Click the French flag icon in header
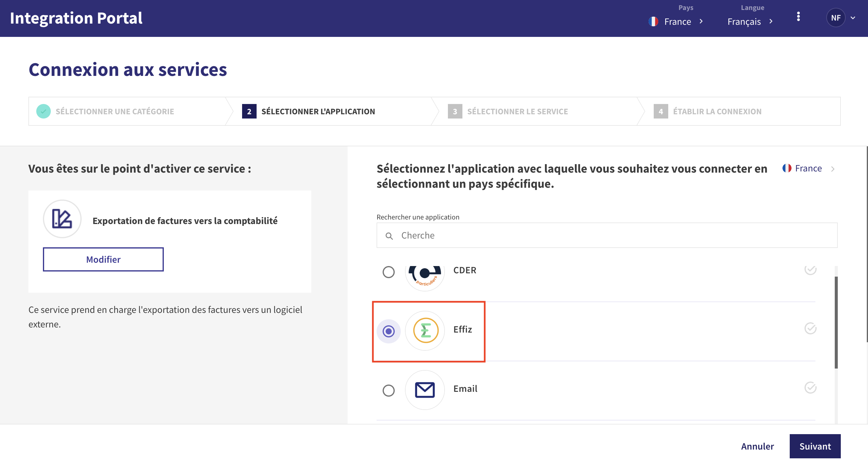Viewport: 868px width, 468px height. click(653, 21)
